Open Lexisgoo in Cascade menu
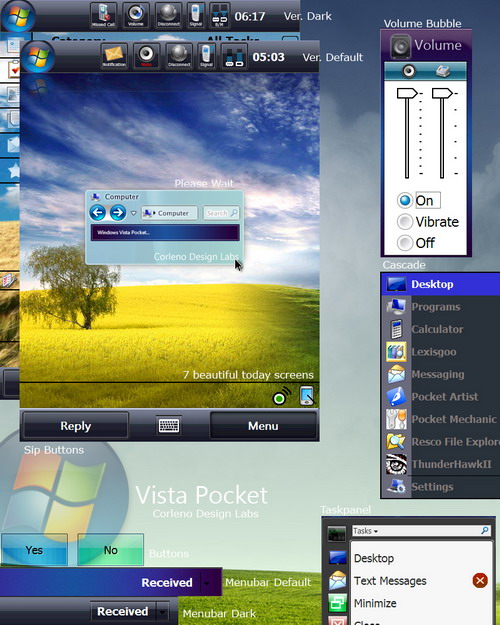This screenshot has width=500, height=625. 441,352
